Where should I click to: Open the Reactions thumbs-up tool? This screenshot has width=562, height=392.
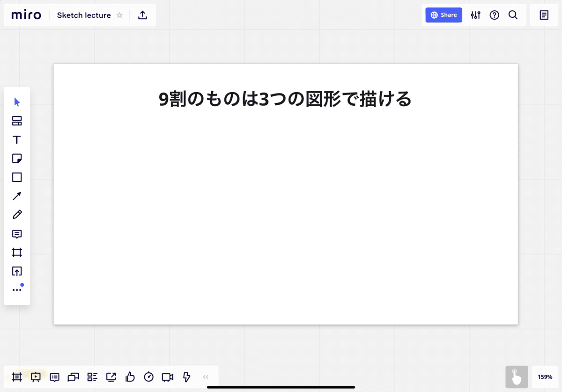[x=130, y=377]
